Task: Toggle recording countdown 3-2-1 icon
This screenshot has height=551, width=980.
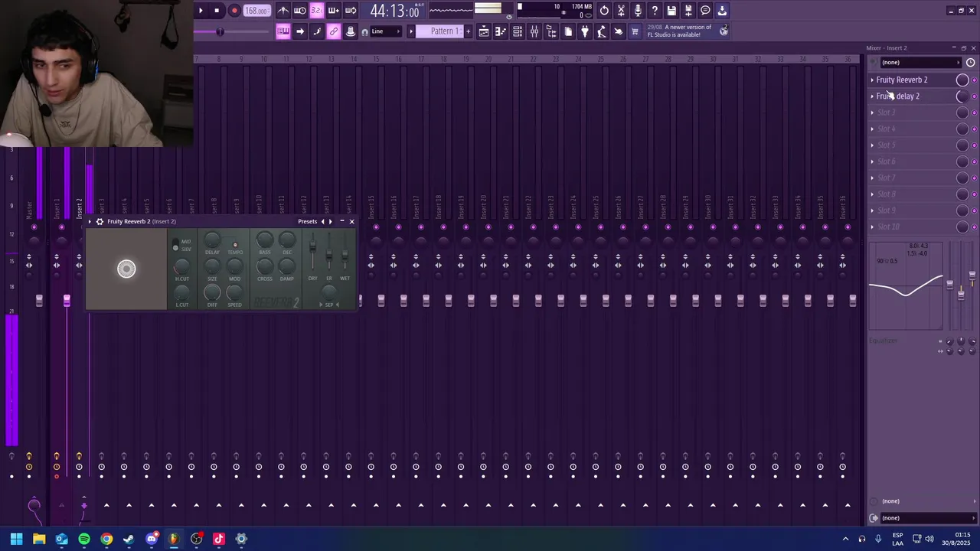Action: pyautogui.click(x=316, y=11)
